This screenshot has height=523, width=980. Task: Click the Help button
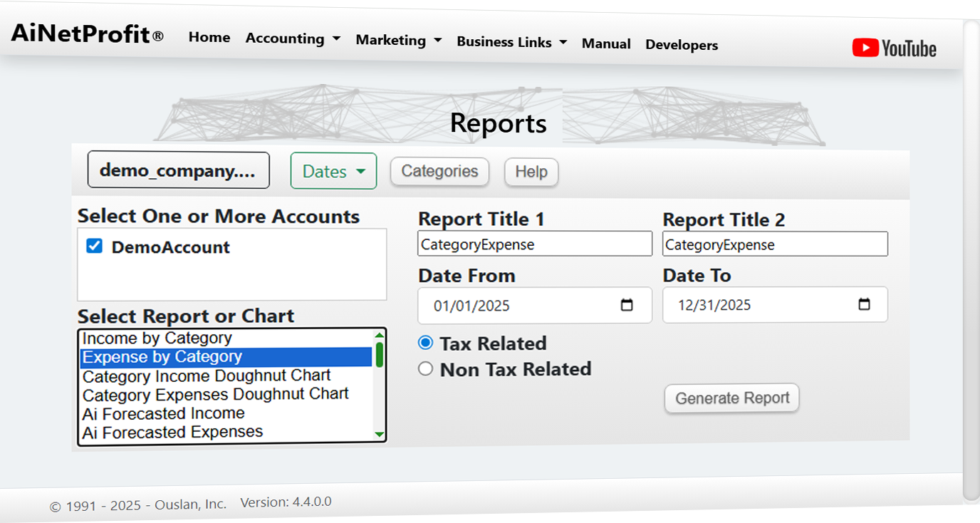pos(531,172)
